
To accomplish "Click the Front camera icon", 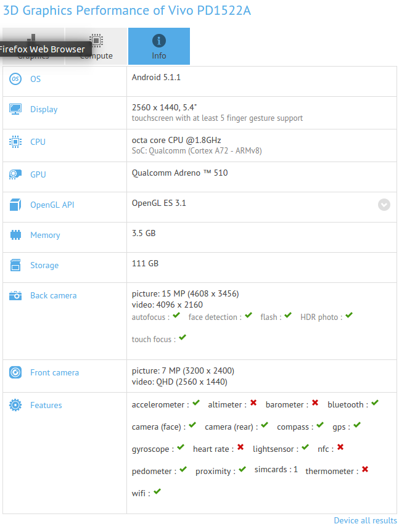I will point(15,372).
